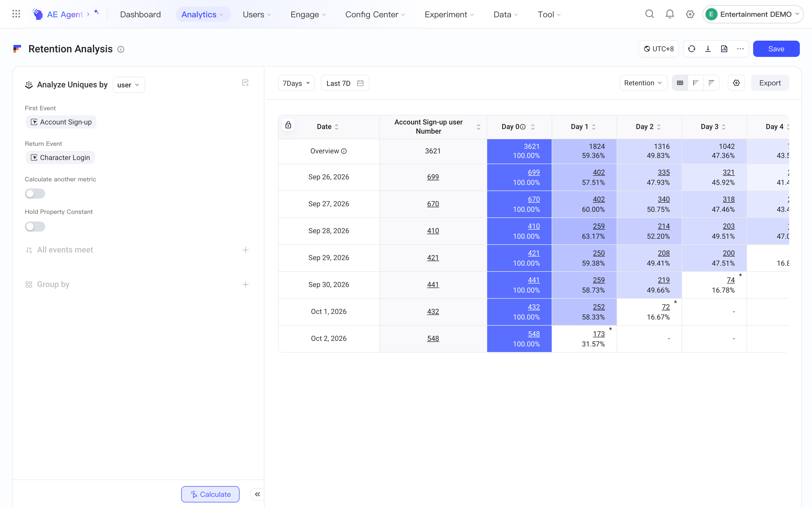Open the three-dot more options menu
This screenshot has height=508, width=812.
tap(740, 49)
